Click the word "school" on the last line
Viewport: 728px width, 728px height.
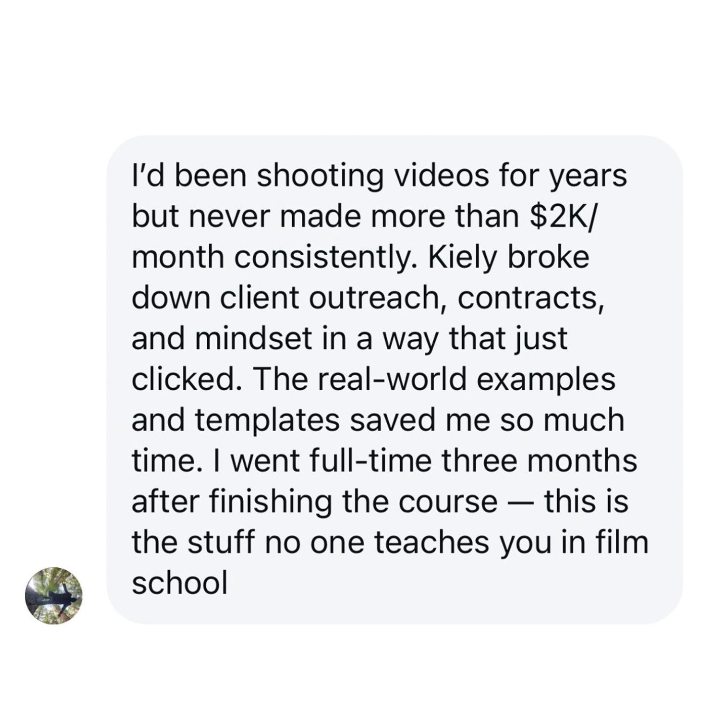click(179, 583)
